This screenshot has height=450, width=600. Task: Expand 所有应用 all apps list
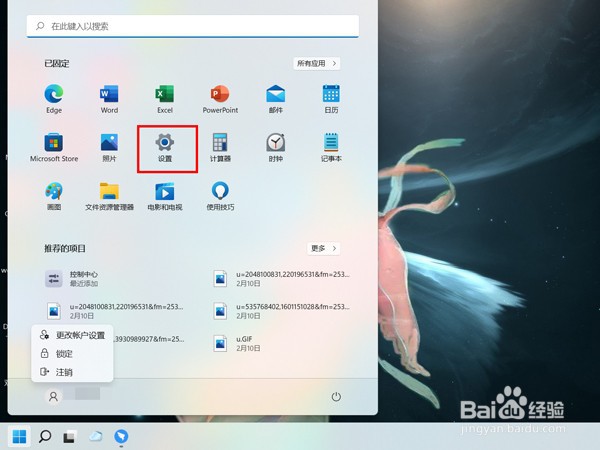click(x=316, y=64)
